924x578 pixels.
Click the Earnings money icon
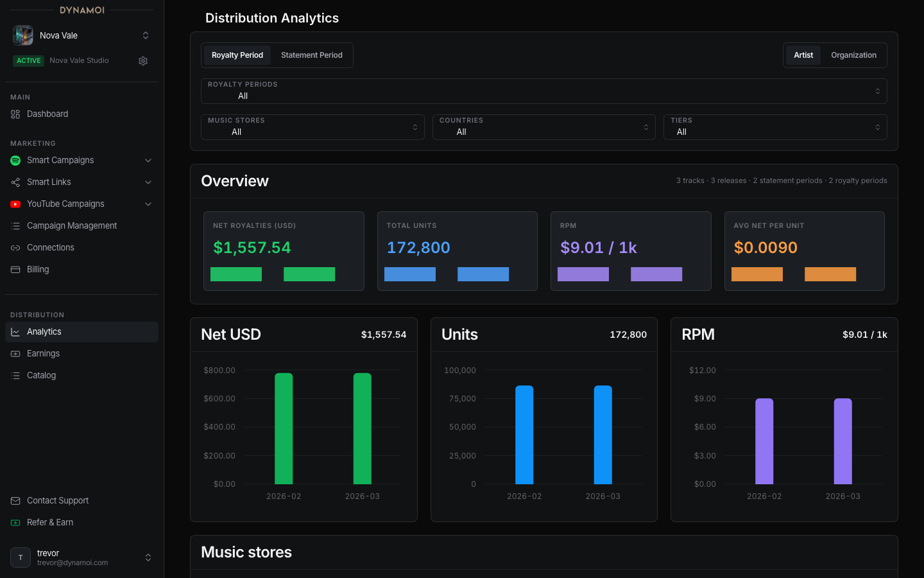15,354
